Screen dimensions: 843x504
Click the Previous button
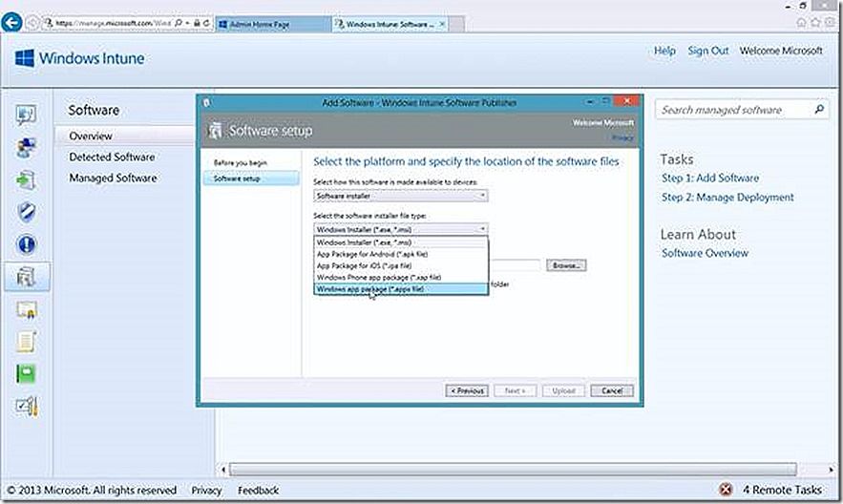pos(467,390)
